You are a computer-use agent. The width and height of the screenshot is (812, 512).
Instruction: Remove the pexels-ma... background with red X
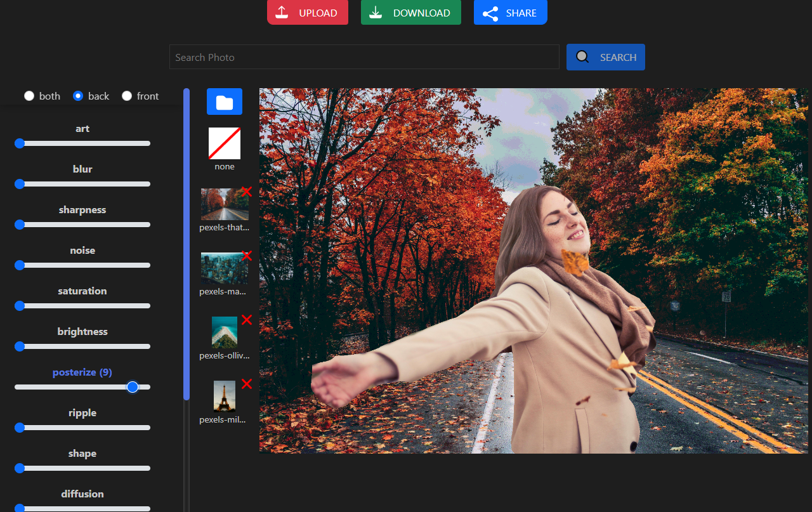tap(247, 256)
